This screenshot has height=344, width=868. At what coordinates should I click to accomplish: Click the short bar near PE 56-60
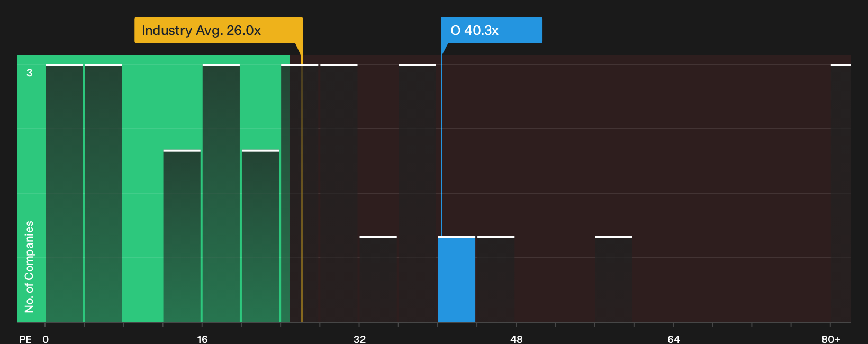pyautogui.click(x=614, y=279)
